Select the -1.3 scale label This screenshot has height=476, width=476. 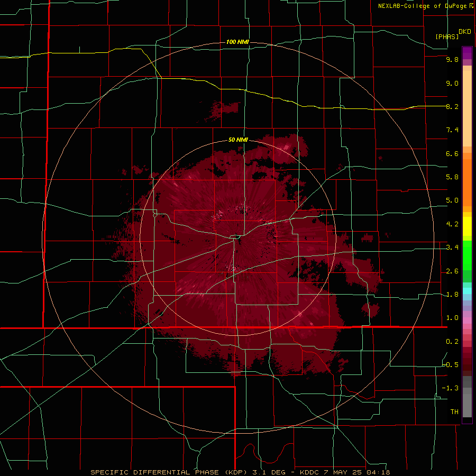pyautogui.click(x=451, y=388)
